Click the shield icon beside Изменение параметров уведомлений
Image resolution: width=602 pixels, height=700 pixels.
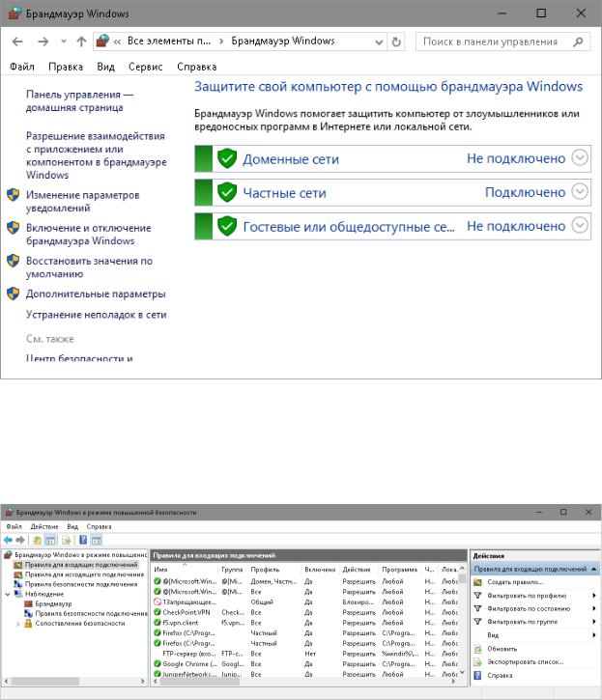click(x=14, y=195)
